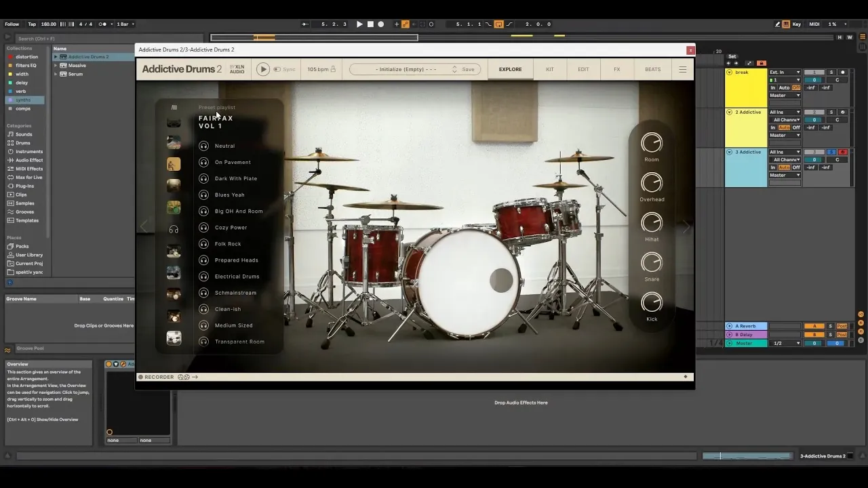
Task: Open the library icon atop the kit sidebar
Action: pos(174,107)
